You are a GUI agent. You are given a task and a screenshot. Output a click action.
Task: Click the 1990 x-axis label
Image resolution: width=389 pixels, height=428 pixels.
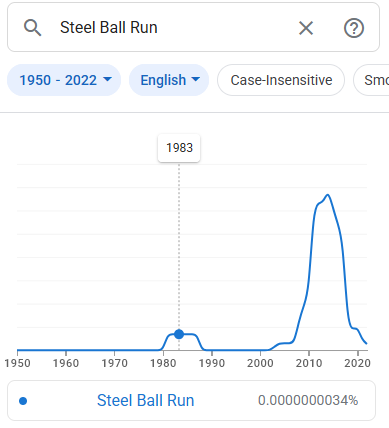click(212, 363)
